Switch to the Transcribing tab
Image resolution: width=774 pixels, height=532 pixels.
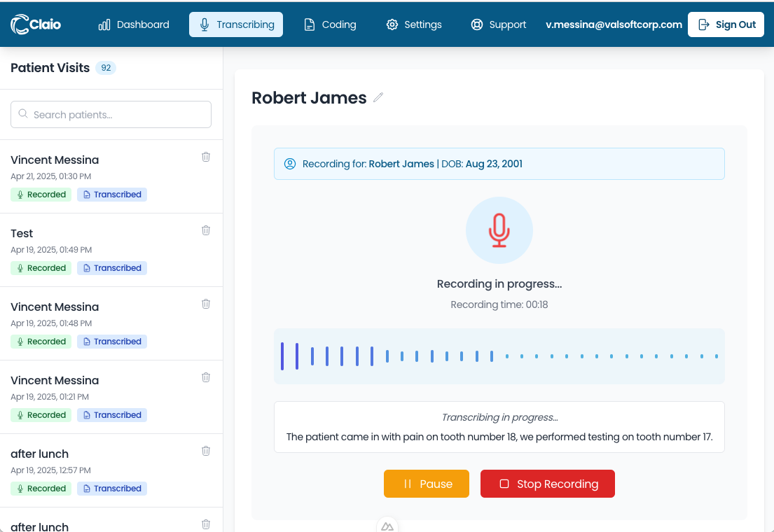pyautogui.click(x=236, y=24)
